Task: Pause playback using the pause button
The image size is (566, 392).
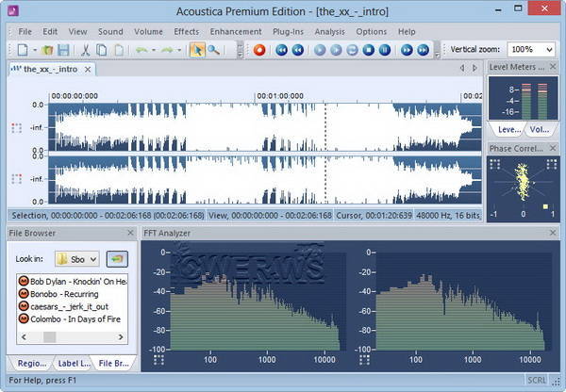Action: pos(382,49)
